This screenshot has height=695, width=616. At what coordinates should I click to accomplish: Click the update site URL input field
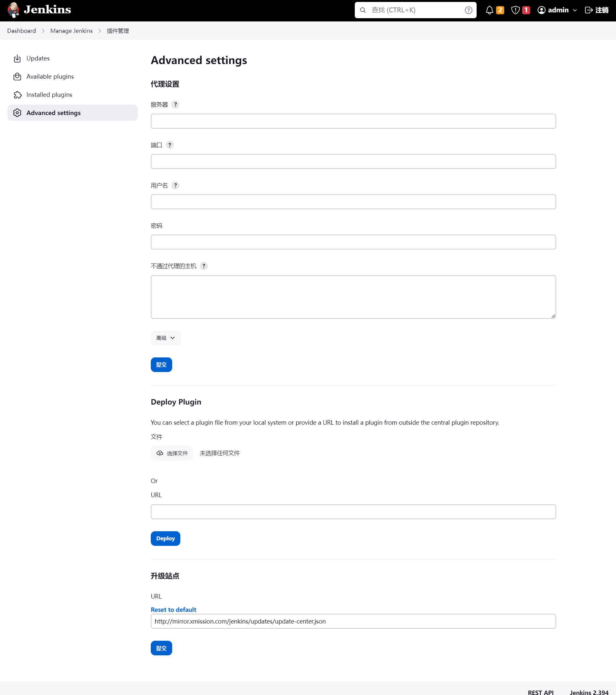tap(353, 621)
